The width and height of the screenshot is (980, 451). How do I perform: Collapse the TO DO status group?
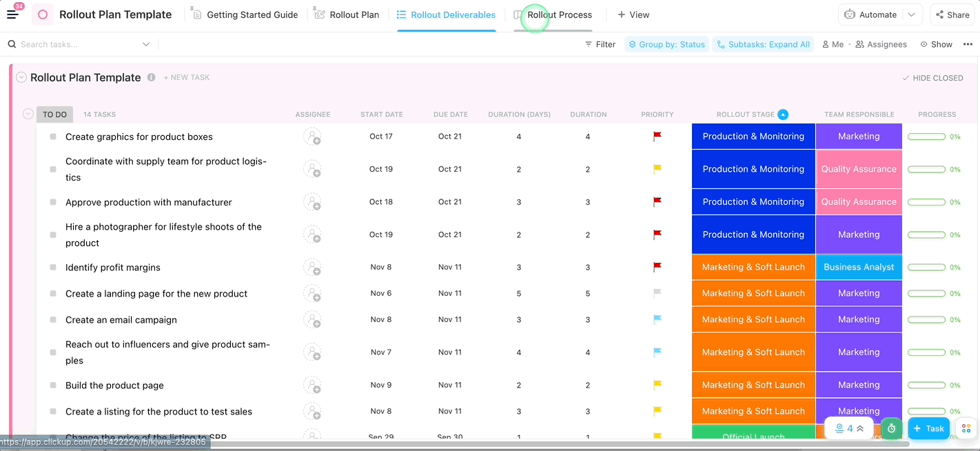point(28,114)
